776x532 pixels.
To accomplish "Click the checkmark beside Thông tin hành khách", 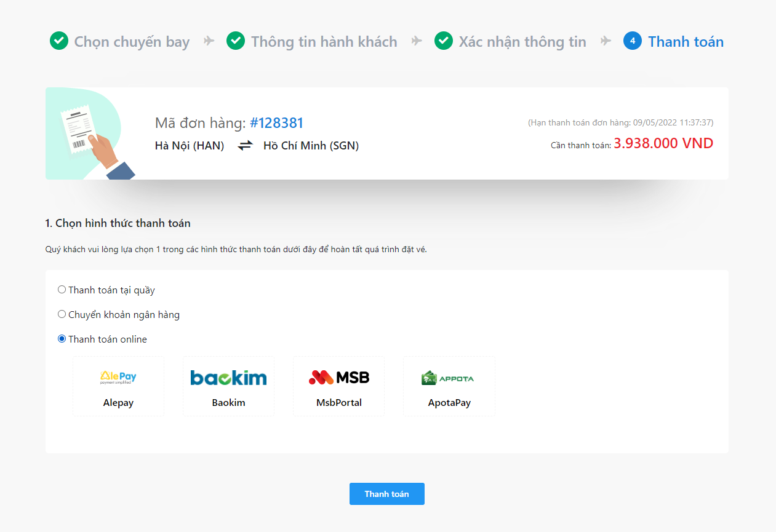I will coord(236,41).
